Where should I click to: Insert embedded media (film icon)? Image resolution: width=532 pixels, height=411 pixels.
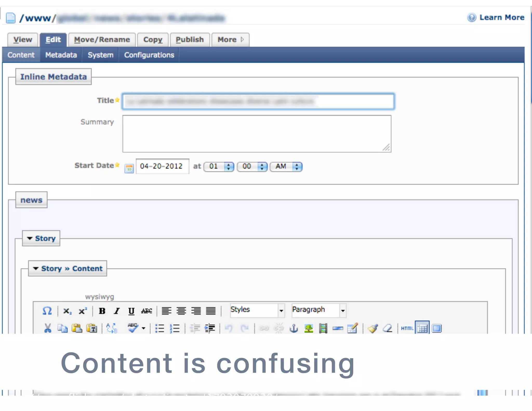323,328
